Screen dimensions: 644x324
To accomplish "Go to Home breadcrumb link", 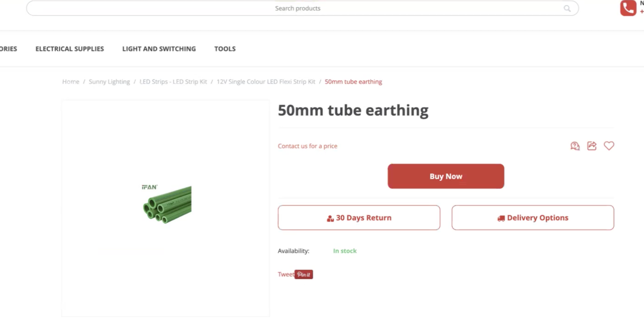I will [71, 82].
